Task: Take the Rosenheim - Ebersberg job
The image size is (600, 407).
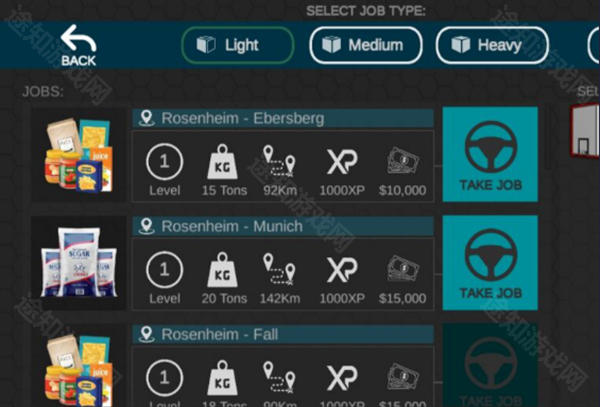Action: coord(490,154)
